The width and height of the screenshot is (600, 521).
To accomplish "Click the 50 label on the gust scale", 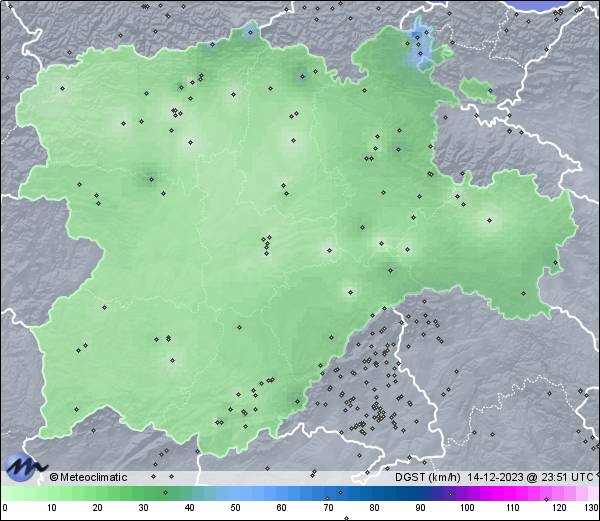I will (235, 508).
